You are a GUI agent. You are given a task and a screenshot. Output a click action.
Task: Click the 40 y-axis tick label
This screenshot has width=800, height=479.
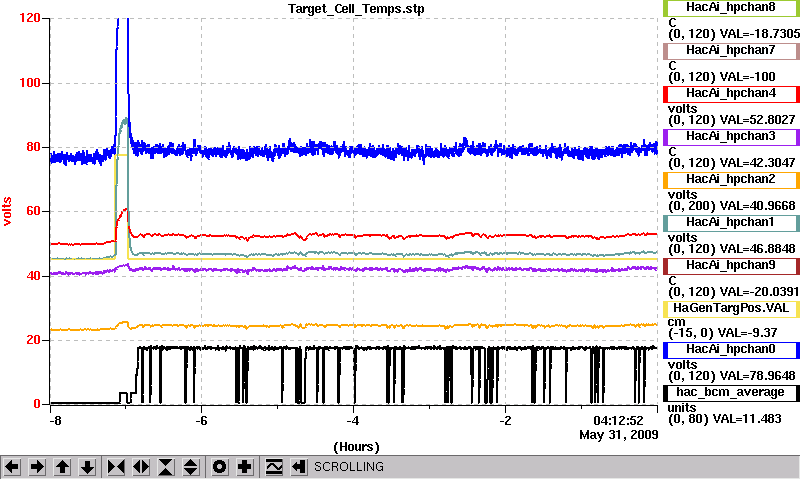point(33,275)
